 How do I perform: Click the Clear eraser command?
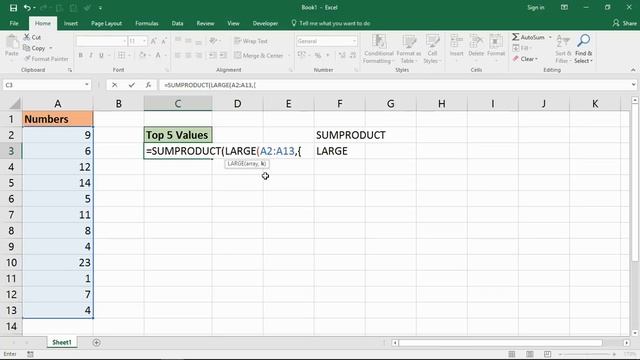click(x=525, y=59)
